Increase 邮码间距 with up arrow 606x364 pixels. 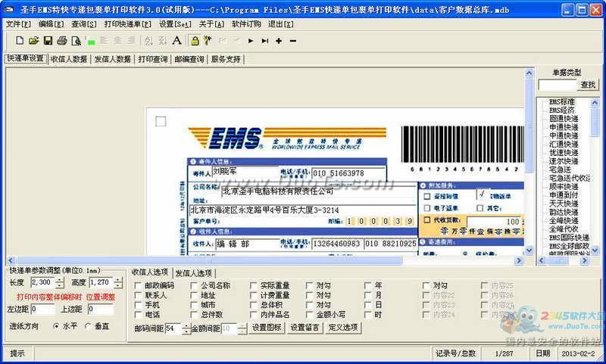pos(186,326)
